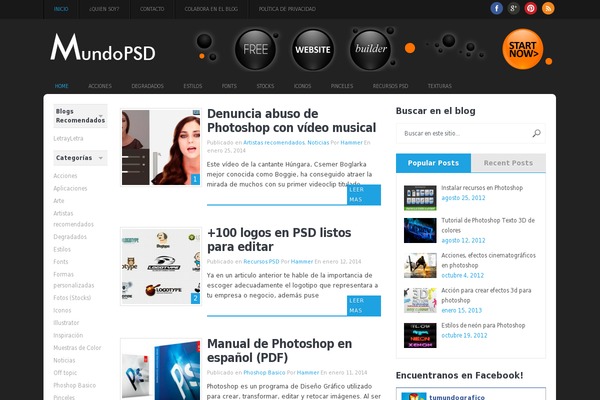Click the FREE banner bubble
Image resolution: width=600 pixels, height=400 pixels.
click(255, 49)
